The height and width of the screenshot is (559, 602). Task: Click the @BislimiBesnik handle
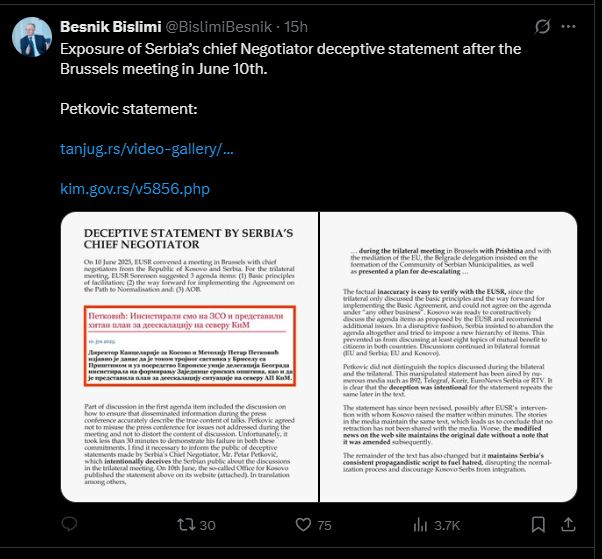pos(219,27)
